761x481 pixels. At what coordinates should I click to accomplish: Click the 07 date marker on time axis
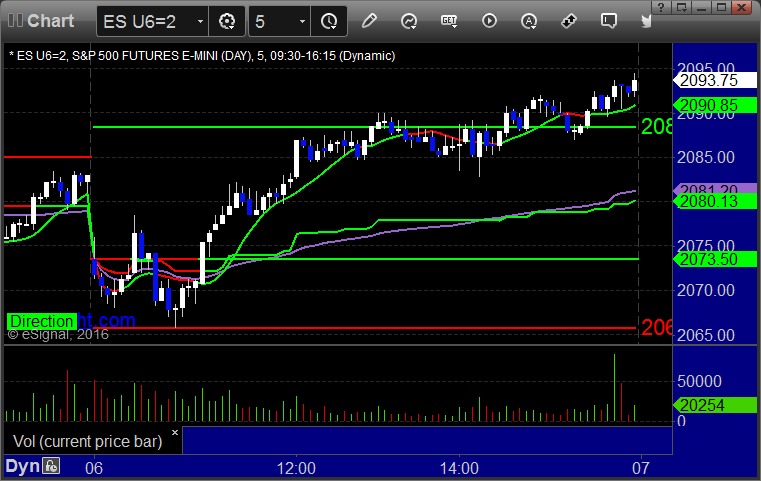[x=641, y=468]
